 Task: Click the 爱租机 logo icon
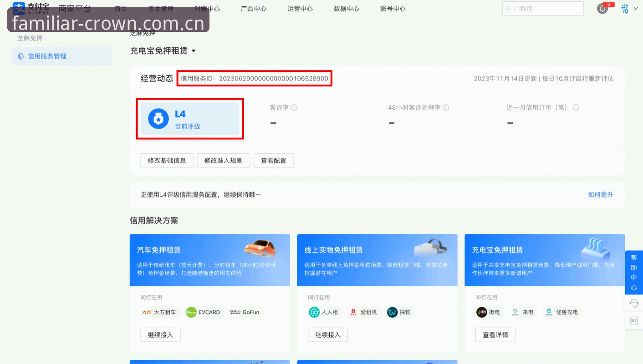(353, 312)
